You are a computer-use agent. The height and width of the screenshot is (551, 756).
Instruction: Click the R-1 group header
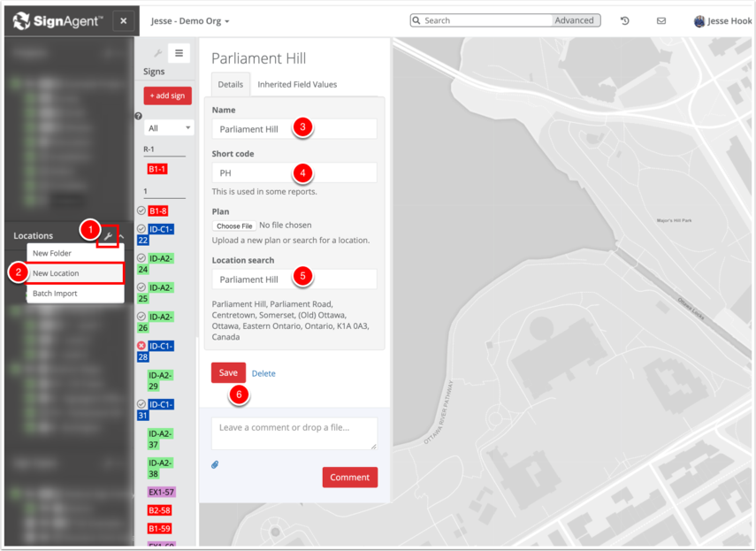pyautogui.click(x=149, y=149)
